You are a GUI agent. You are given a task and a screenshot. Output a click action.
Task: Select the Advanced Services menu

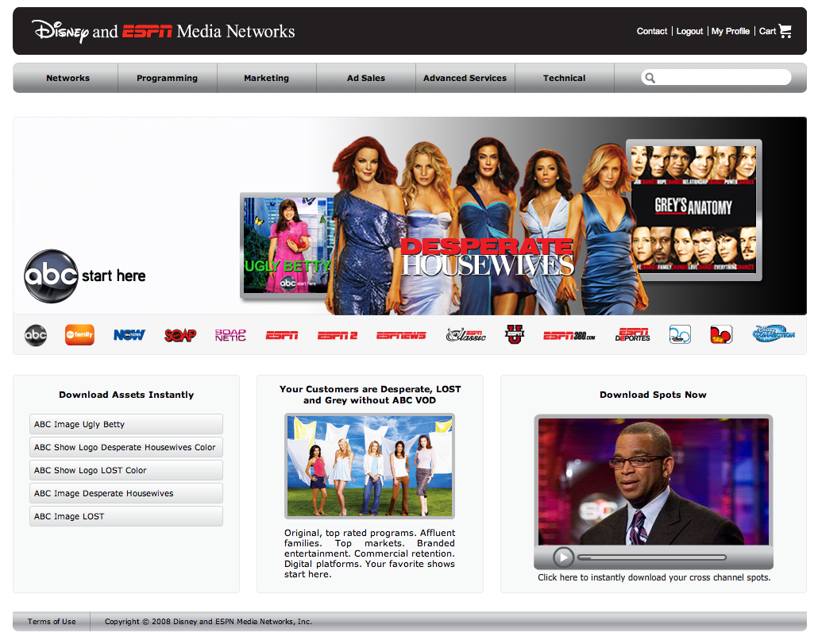[465, 78]
